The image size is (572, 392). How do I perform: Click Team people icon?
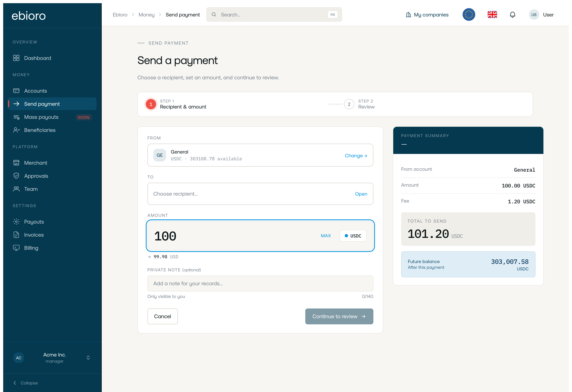click(16, 189)
